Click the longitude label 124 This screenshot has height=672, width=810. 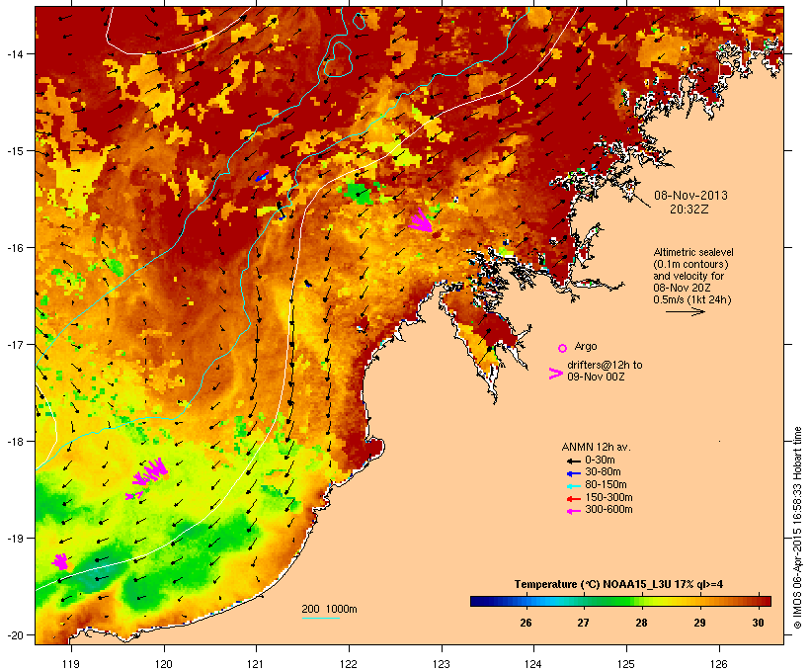point(533,664)
